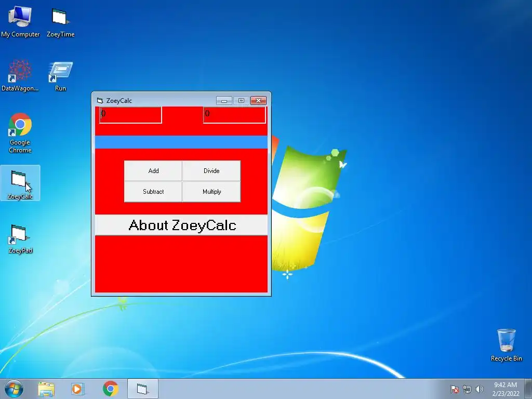Open the Action Center flag icon

coord(455,389)
